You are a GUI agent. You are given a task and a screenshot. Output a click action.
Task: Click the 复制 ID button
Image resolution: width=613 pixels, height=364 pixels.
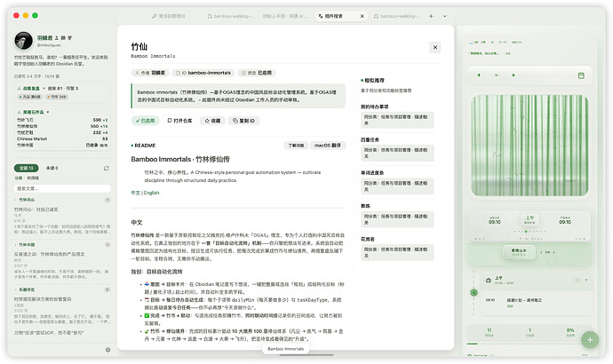[244, 121]
